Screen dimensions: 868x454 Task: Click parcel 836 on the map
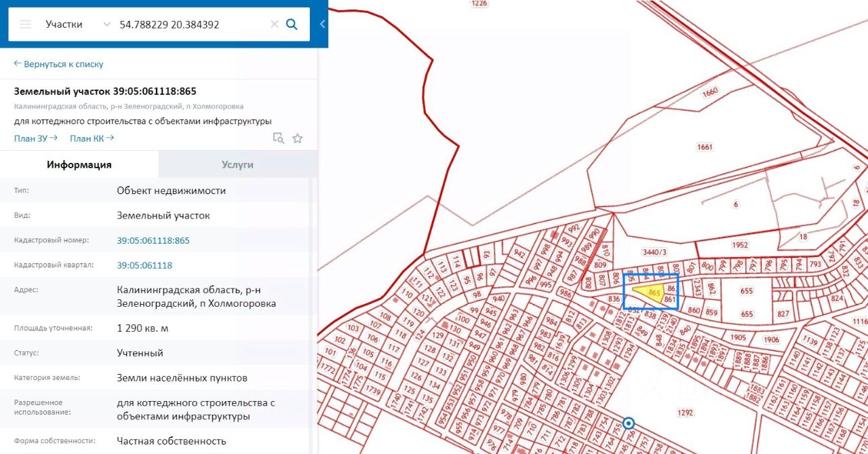coord(614,299)
